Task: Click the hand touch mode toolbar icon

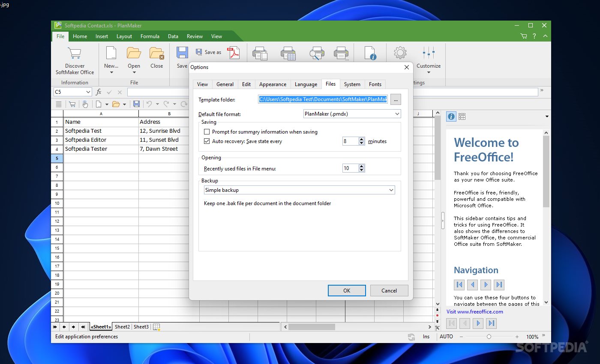Action: click(x=85, y=104)
